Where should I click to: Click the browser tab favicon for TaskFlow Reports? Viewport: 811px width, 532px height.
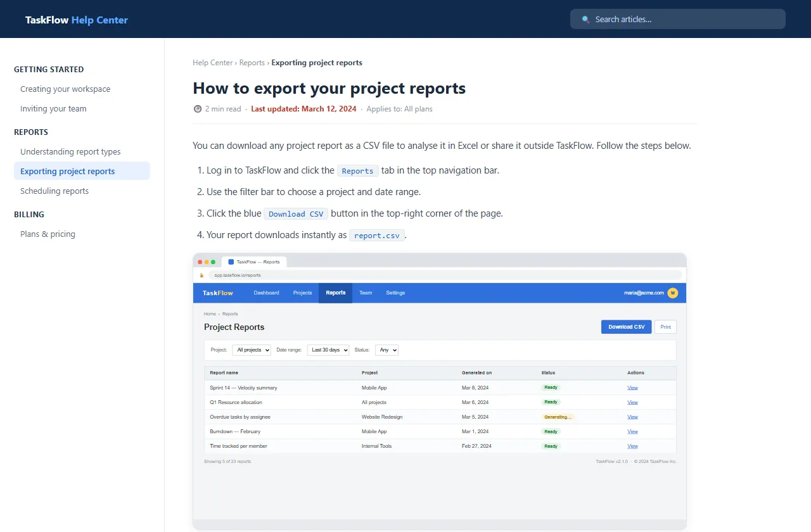click(x=231, y=262)
